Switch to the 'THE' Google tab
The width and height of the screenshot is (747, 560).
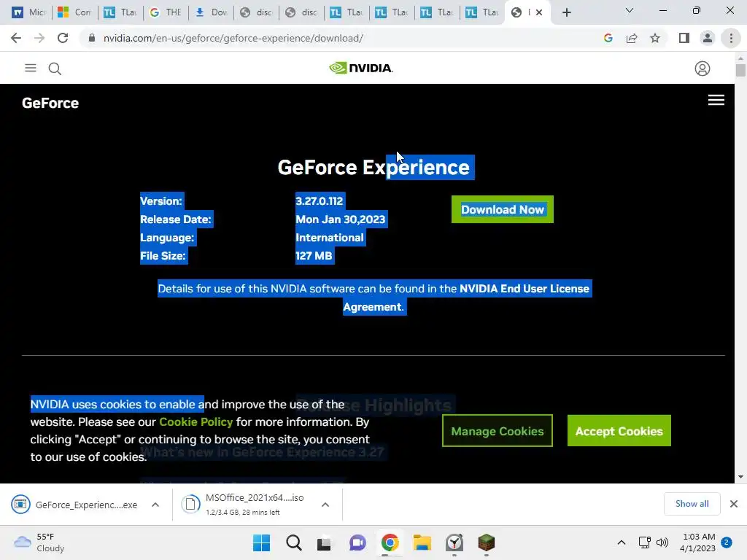165,12
